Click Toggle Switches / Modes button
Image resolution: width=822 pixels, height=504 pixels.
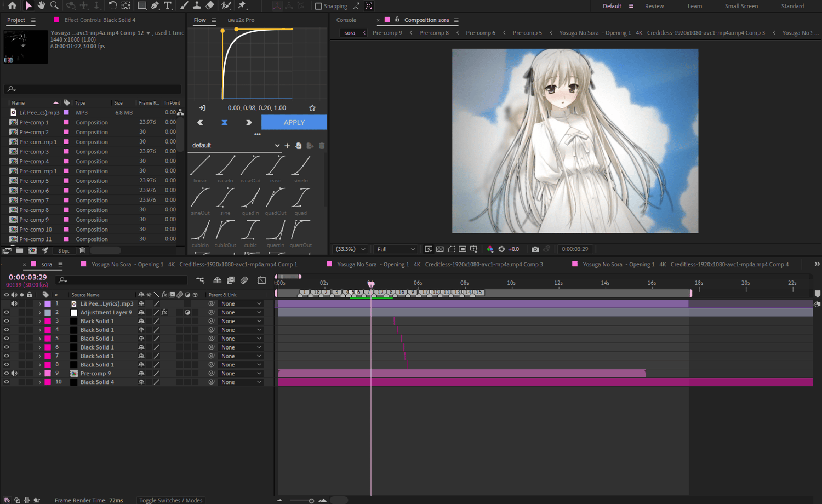click(170, 500)
